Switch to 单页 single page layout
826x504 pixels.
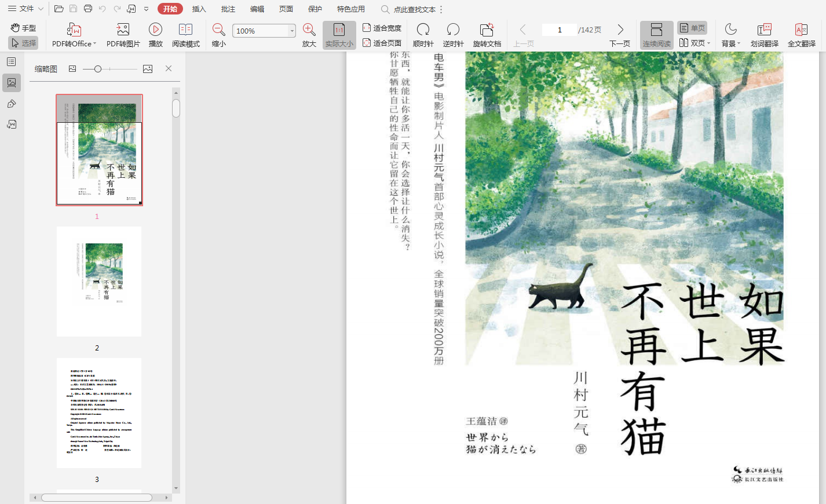coord(692,28)
